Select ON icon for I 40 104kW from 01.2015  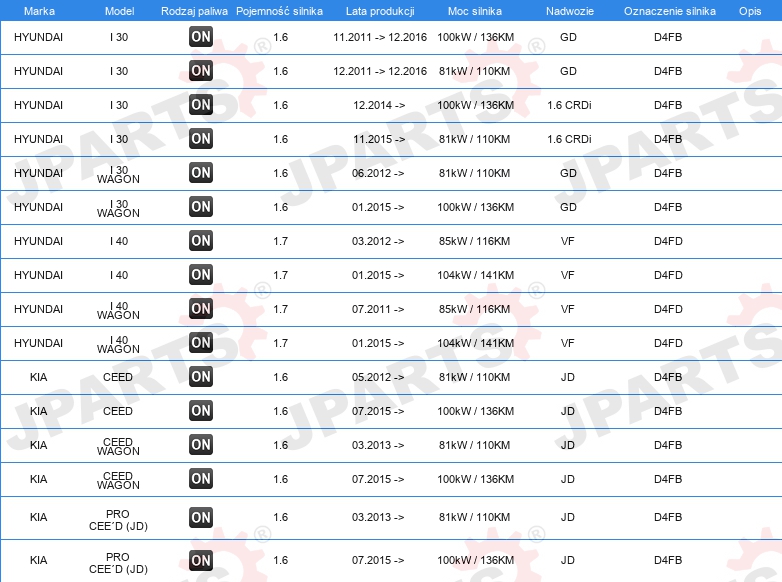tap(201, 275)
